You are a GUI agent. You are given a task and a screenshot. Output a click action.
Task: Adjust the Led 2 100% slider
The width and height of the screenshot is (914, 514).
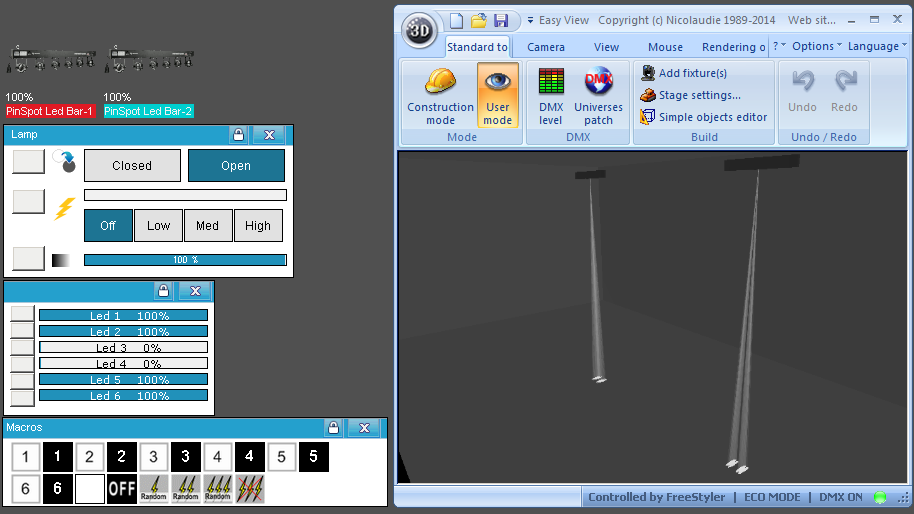[x=124, y=331]
